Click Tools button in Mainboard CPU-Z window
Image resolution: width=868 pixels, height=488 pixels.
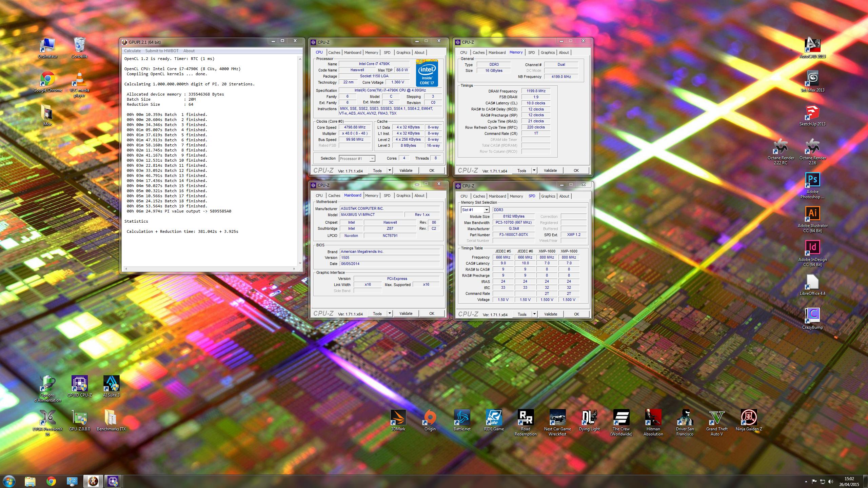coord(377,313)
